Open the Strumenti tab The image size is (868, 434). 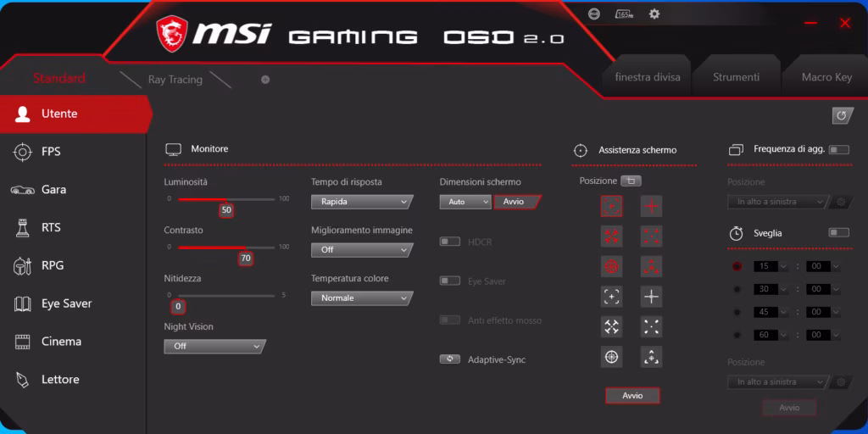tap(737, 77)
